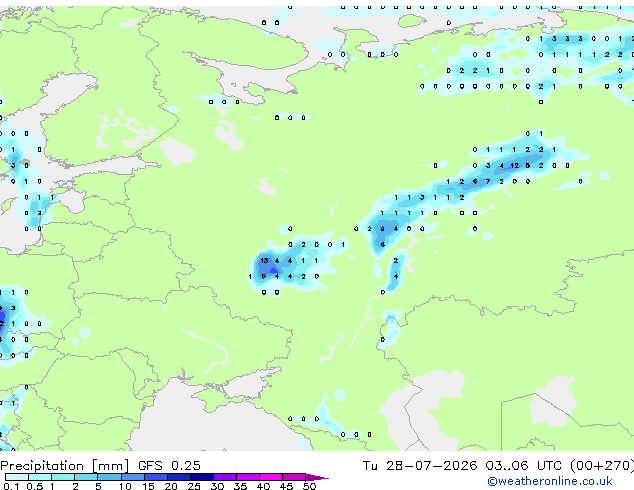Click the legend label '50'

(x=309, y=486)
